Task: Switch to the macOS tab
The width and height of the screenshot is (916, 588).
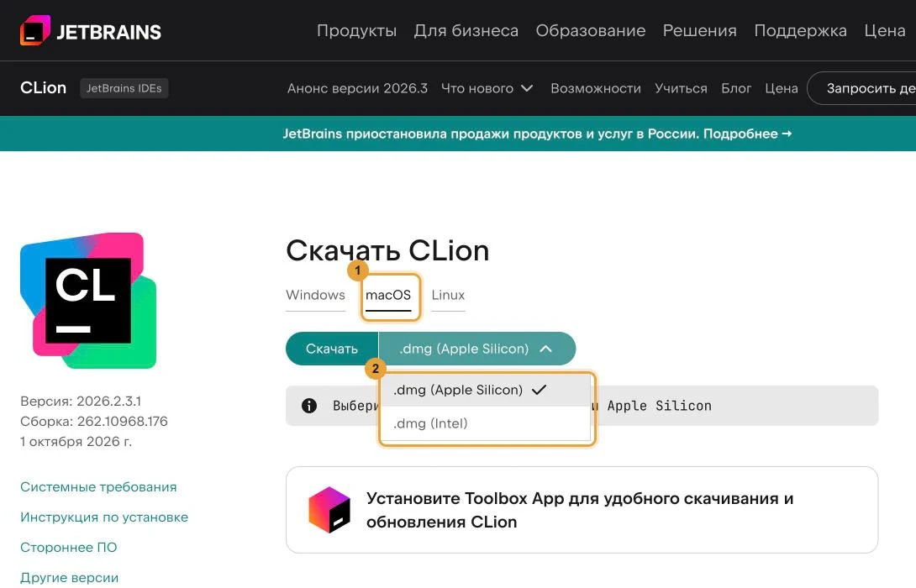Action: click(x=388, y=296)
